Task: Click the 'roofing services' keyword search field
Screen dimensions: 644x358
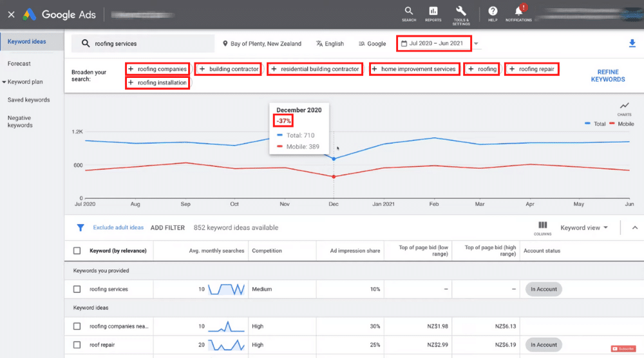Action: point(143,44)
